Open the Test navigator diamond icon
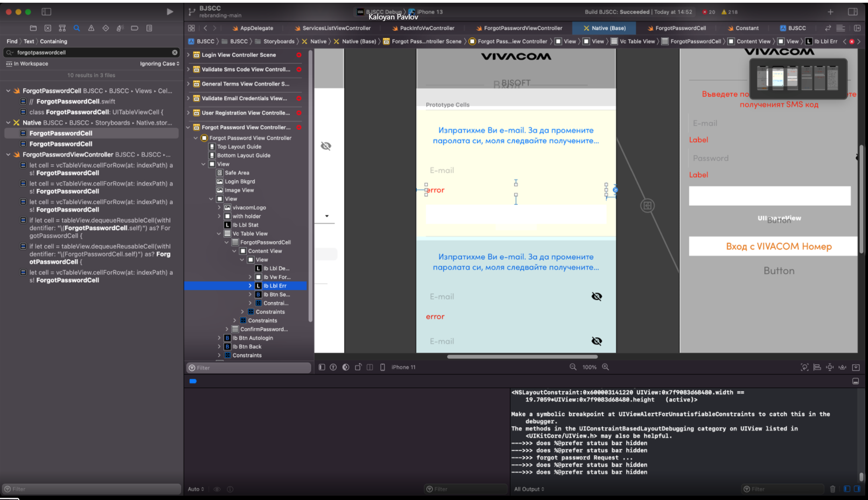 (x=106, y=28)
